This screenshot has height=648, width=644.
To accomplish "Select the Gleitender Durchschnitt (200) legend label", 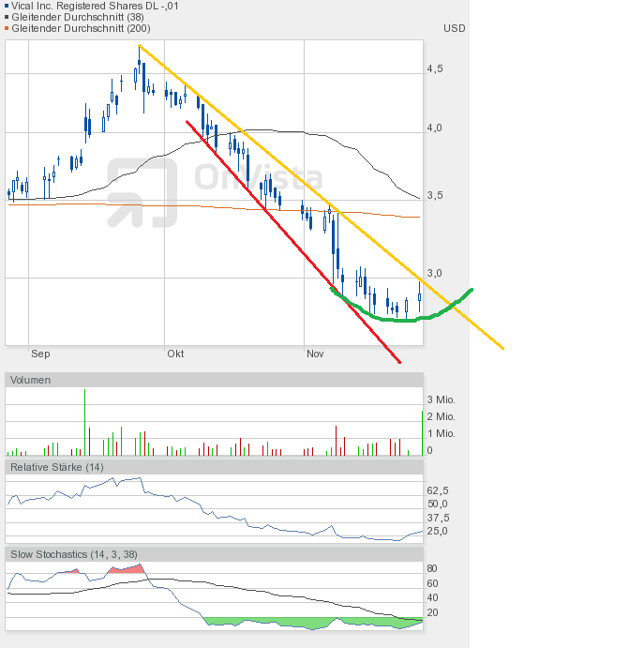I will tap(81, 28).
